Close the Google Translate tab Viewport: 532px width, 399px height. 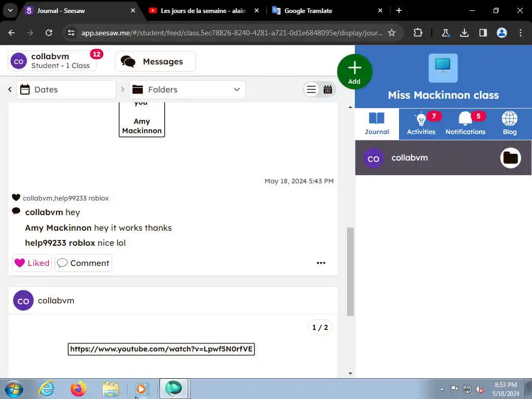point(380,10)
